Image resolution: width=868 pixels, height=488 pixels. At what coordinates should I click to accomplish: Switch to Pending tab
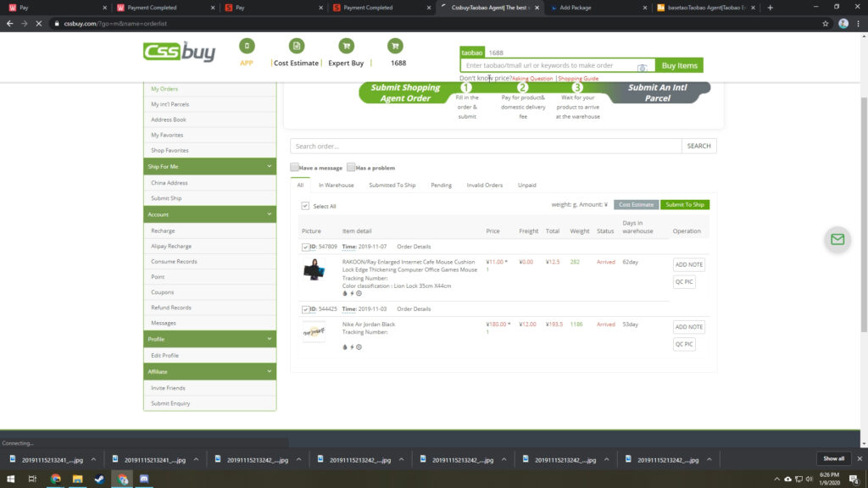[441, 185]
